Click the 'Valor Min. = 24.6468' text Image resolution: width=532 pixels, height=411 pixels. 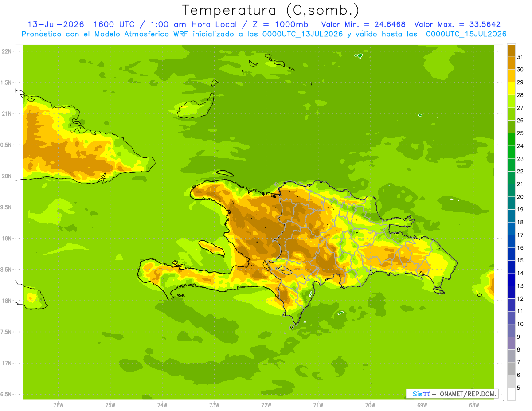pyautogui.click(x=364, y=24)
